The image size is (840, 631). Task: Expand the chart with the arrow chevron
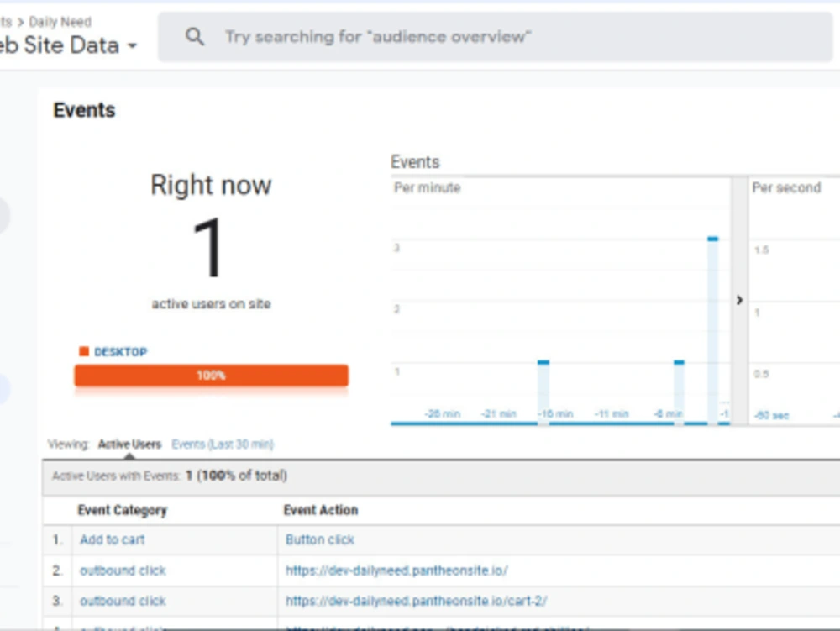(739, 300)
